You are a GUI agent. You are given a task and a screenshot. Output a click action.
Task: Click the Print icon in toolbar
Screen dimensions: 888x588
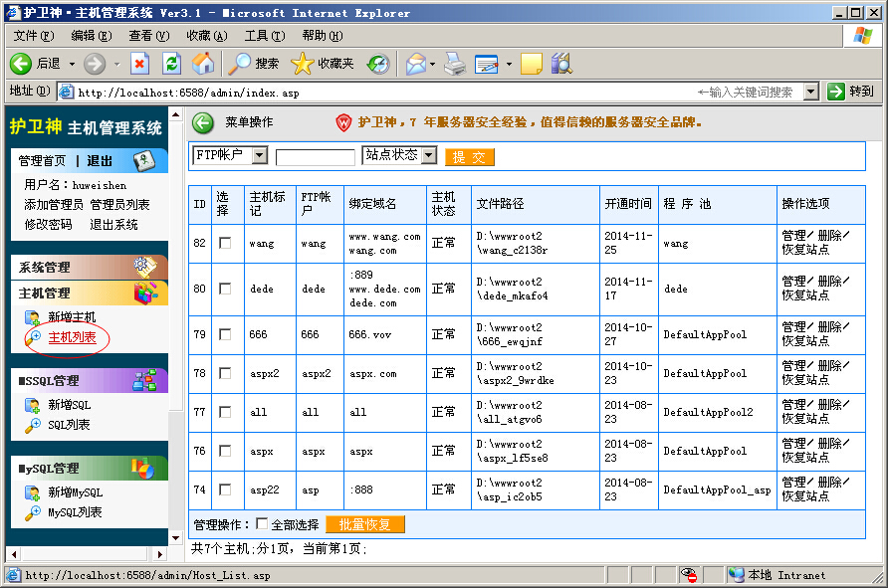tap(454, 64)
